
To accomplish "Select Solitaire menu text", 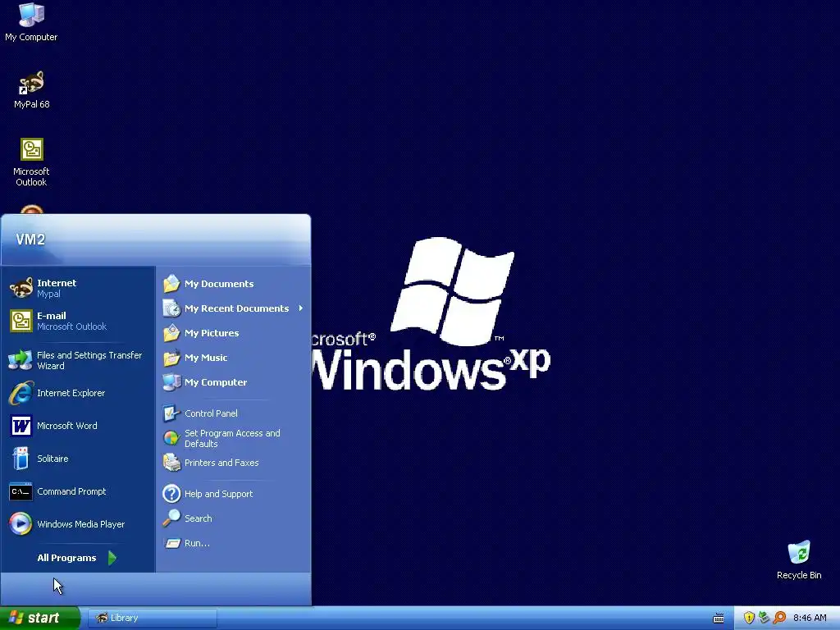I will pyautogui.click(x=52, y=459).
